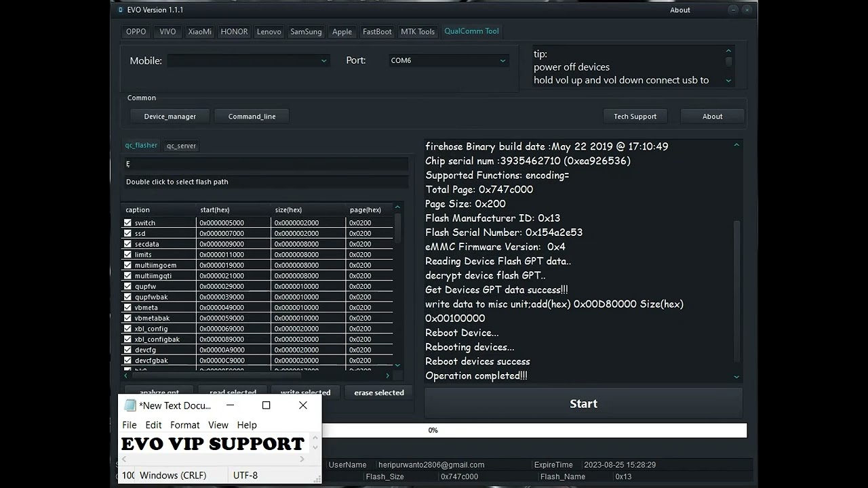Viewport: 868px width, 488px height.
Task: Switch to the VIVO tab
Action: [167, 32]
